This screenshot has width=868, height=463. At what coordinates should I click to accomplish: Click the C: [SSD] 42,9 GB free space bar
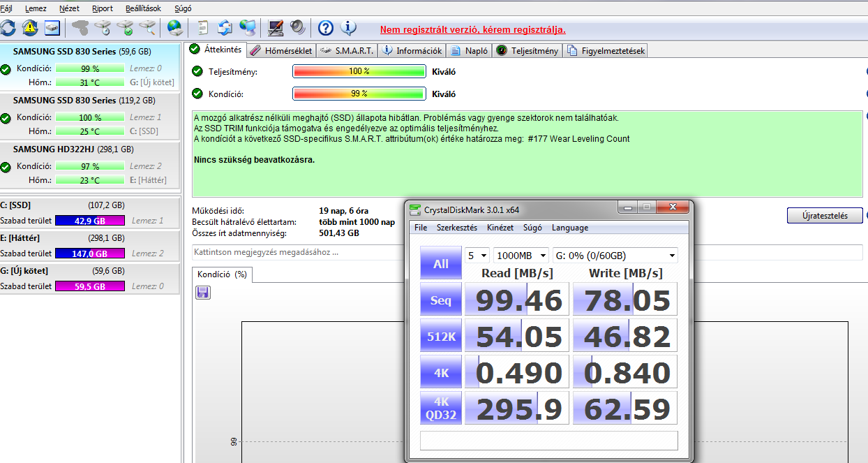click(x=89, y=221)
